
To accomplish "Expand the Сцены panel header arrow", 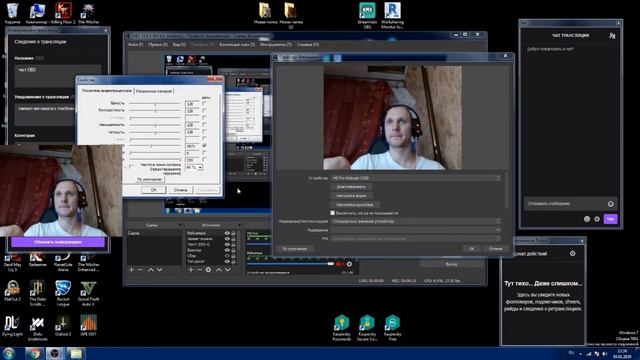I will [x=180, y=225].
